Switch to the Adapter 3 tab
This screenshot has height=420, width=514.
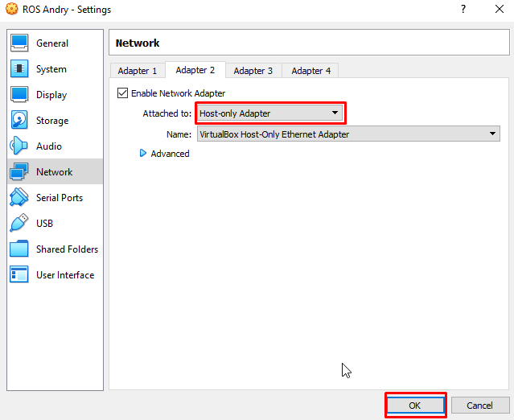click(253, 71)
